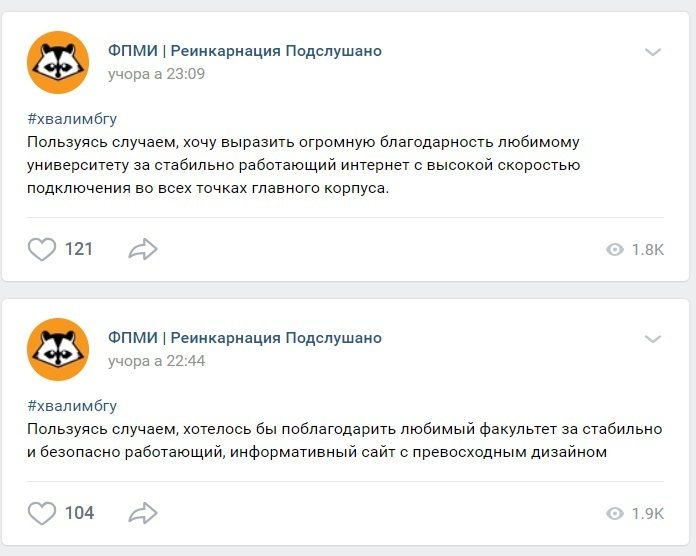The width and height of the screenshot is (696, 556).
Task: Click the #хвалимбгу hashtag in the first post
Action: click(72, 118)
